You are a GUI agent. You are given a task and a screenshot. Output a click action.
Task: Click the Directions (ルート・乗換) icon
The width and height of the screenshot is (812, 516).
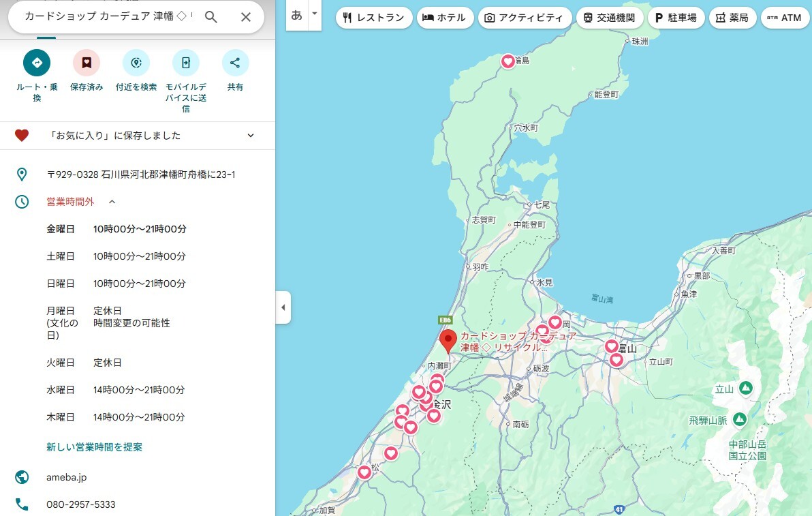point(37,63)
